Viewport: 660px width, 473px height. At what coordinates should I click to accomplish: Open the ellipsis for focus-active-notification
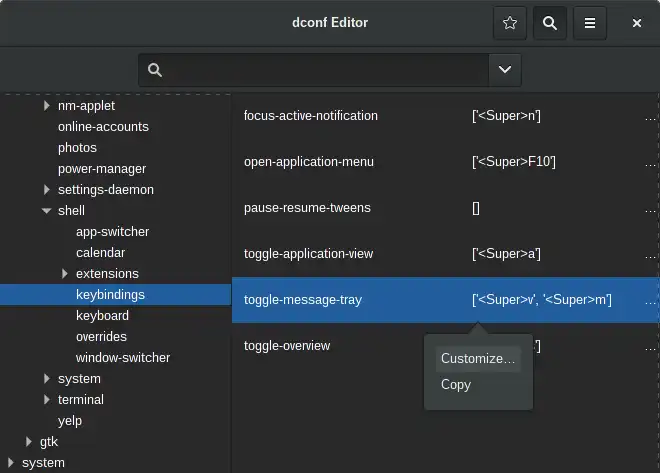point(650,118)
